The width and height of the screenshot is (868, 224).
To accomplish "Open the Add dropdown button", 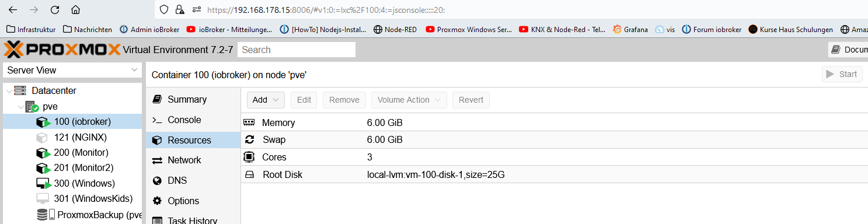I will click(x=266, y=100).
